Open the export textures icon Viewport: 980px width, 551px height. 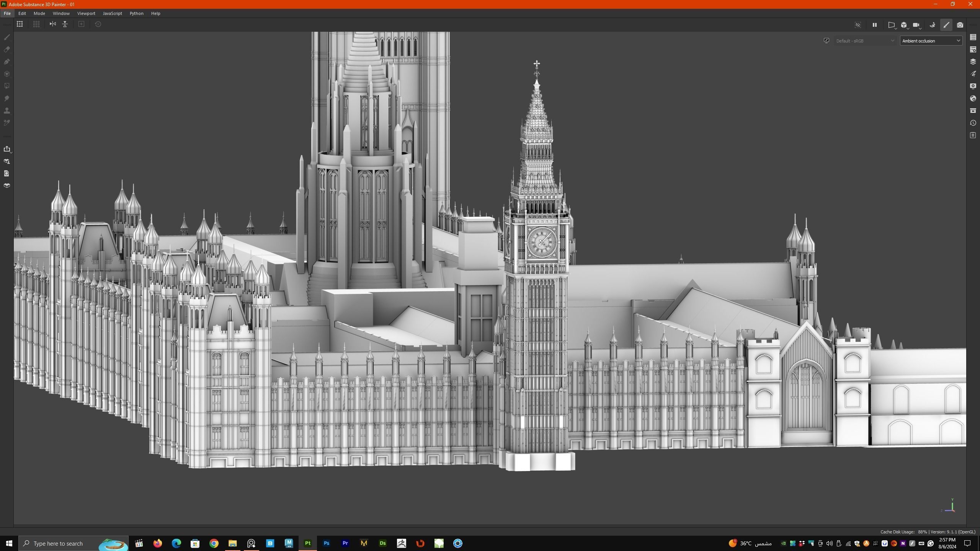click(7, 149)
